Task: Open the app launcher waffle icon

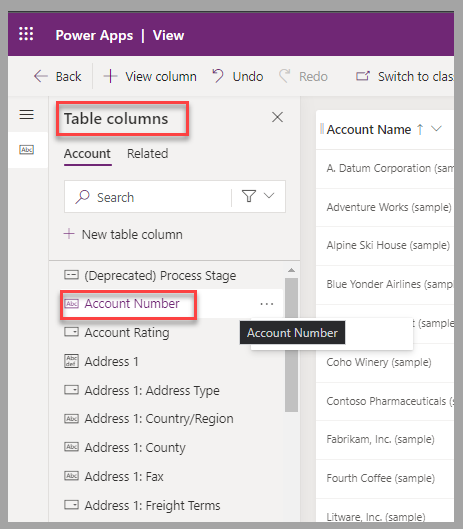Action: click(x=26, y=34)
